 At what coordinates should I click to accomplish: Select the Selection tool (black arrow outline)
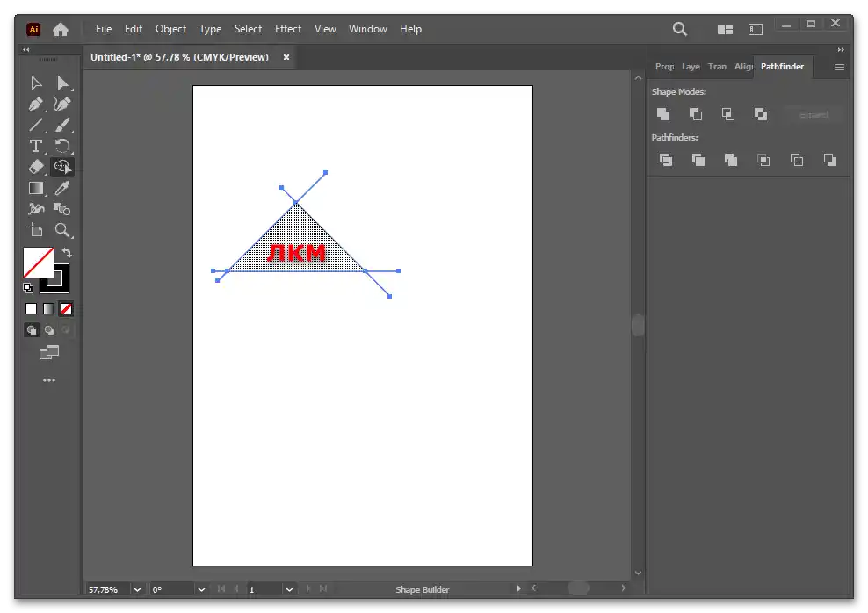(x=36, y=83)
